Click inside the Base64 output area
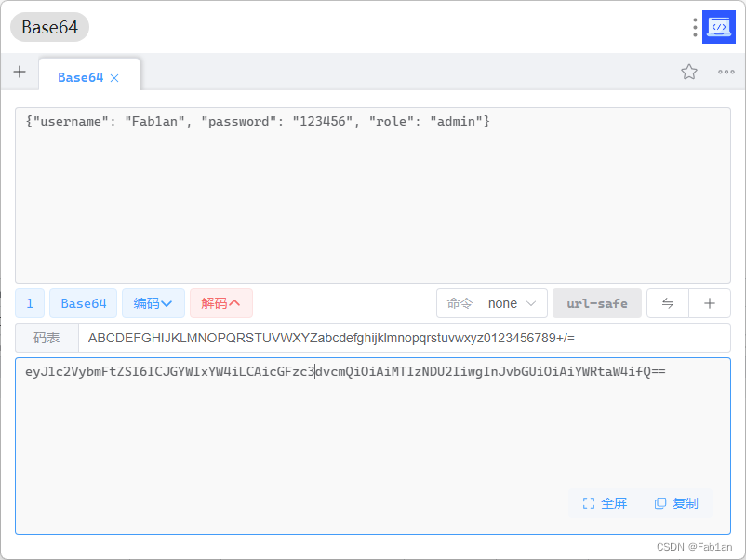Viewport: 746px width, 560px height. coord(372,446)
